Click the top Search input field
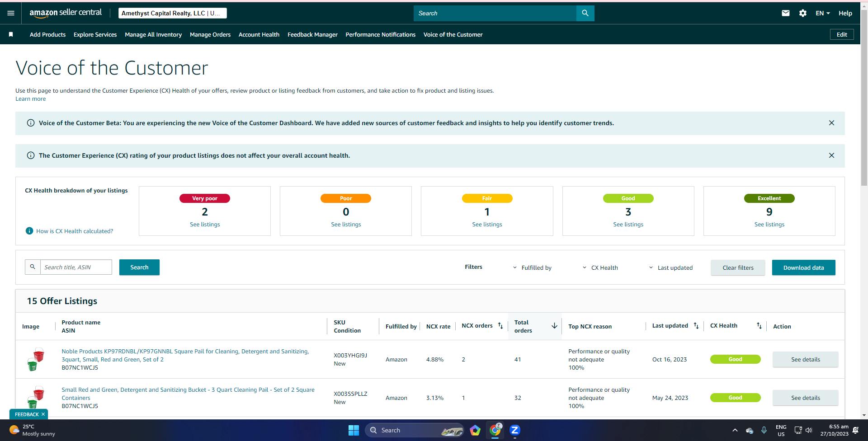The height and width of the screenshot is (441, 868). point(495,13)
